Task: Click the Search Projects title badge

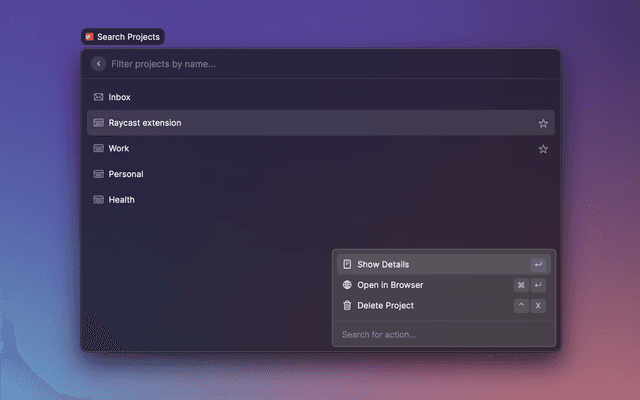Action: tap(122, 37)
